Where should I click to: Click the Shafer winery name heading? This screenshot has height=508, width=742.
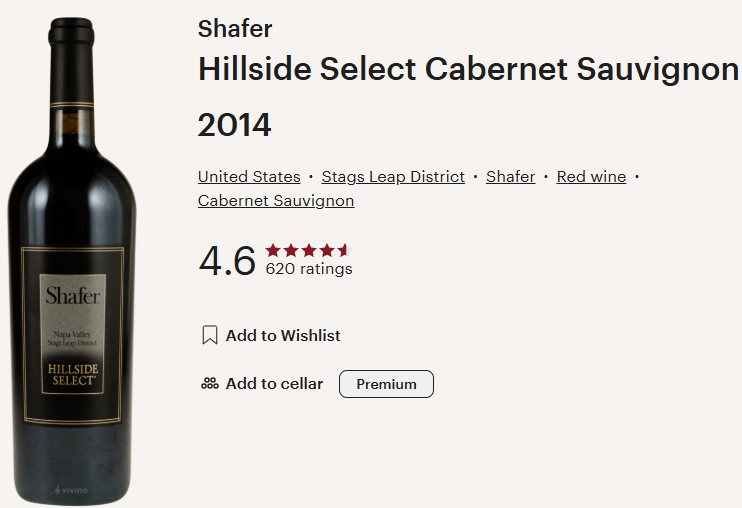[x=235, y=28]
